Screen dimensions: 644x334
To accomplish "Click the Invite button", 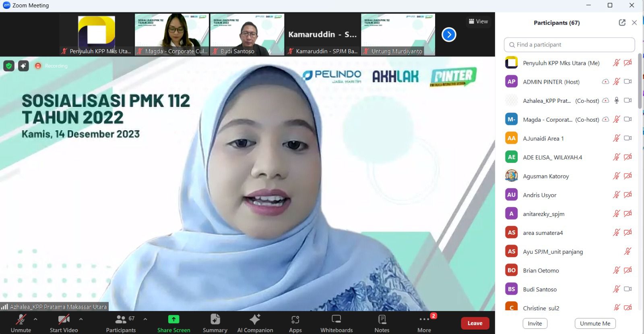I will pos(535,324).
